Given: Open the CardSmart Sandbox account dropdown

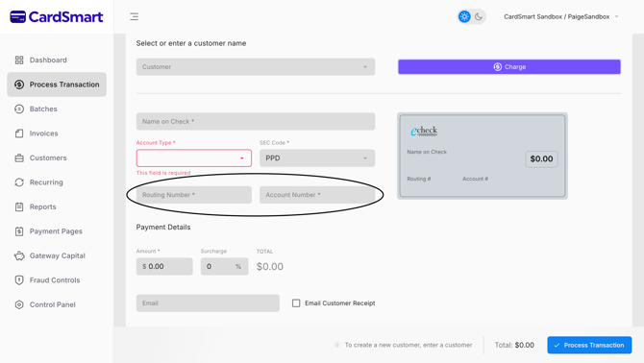Looking at the screenshot, I should tap(561, 17).
